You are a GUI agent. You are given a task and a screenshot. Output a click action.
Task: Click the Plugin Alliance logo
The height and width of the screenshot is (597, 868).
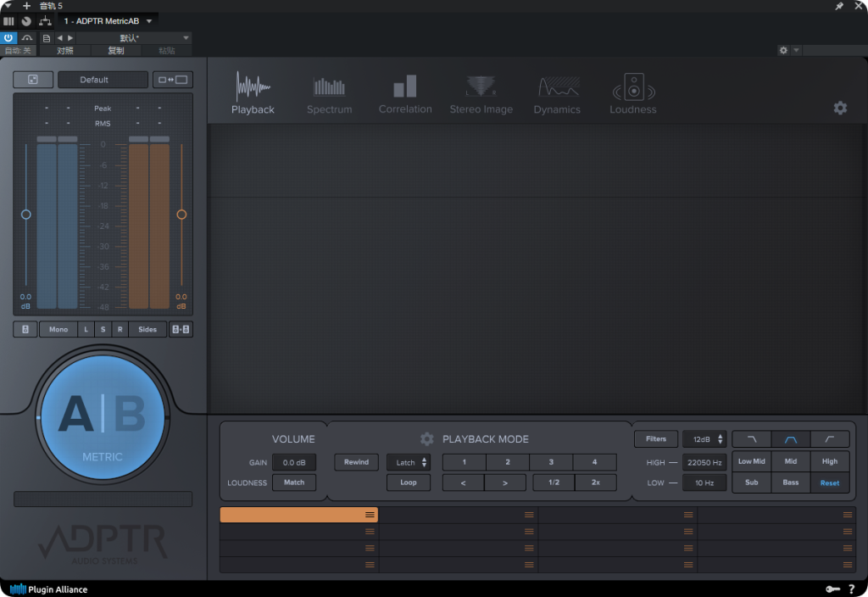point(48,589)
